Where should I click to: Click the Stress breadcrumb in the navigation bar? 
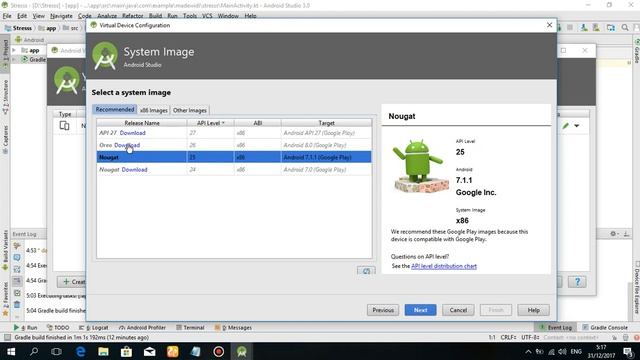18,28
